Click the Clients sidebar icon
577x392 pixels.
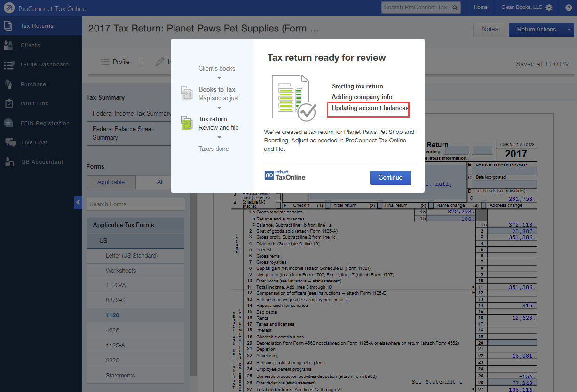[x=8, y=45]
